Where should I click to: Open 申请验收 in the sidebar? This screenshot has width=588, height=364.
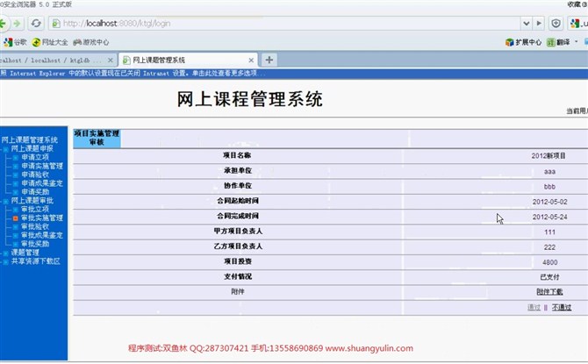point(35,175)
